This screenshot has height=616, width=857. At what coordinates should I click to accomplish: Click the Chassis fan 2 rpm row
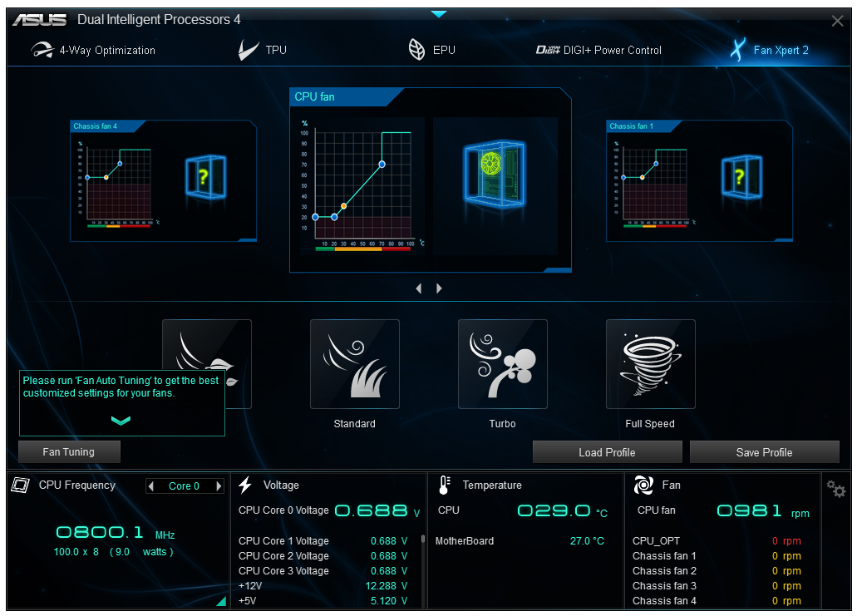point(717,570)
